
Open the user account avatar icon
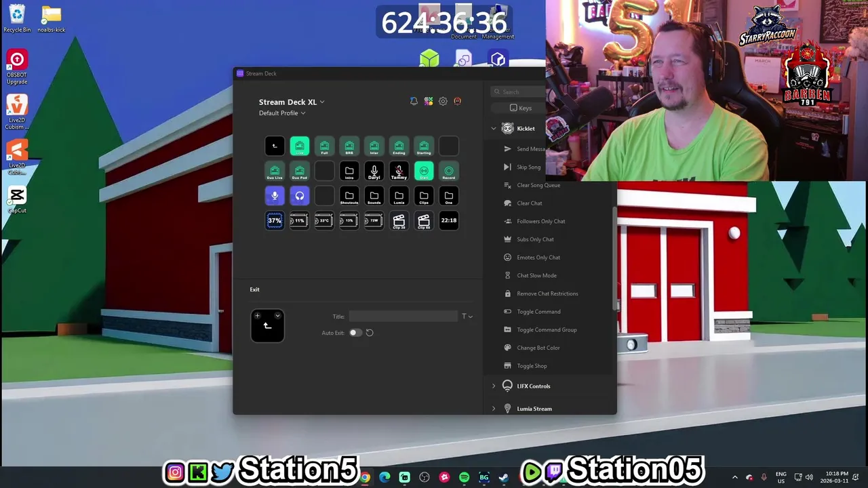click(x=458, y=101)
